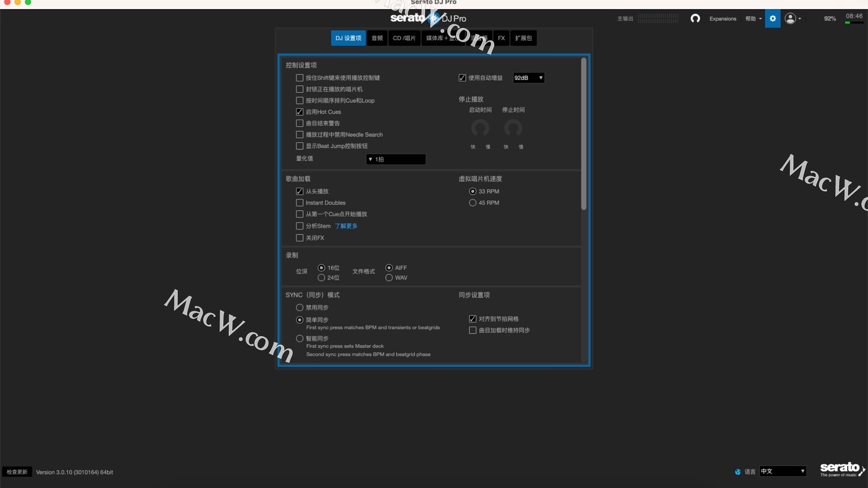
Task: Open the 媒体库+显示 tab
Action: [x=443, y=38]
